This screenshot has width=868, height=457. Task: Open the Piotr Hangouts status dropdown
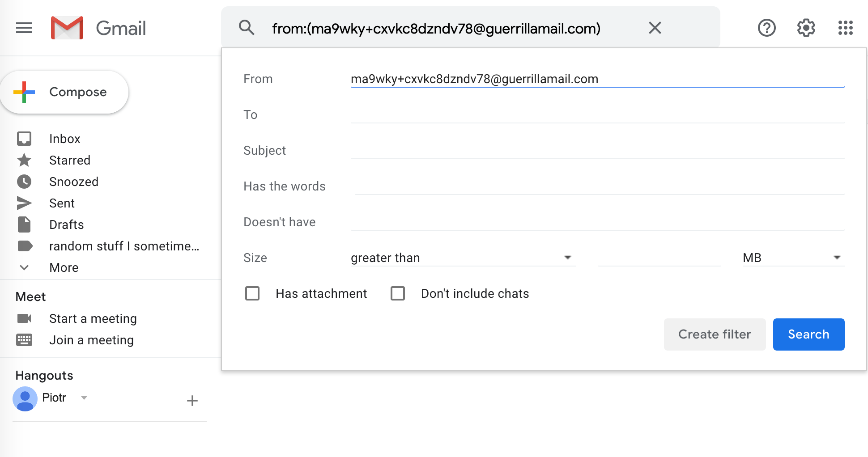(84, 398)
